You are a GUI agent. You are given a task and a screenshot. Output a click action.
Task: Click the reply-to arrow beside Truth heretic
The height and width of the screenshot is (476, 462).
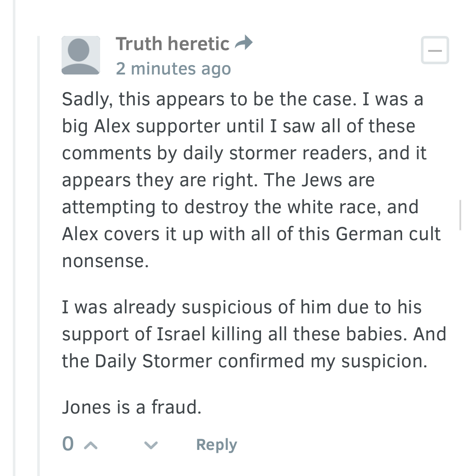point(243,43)
